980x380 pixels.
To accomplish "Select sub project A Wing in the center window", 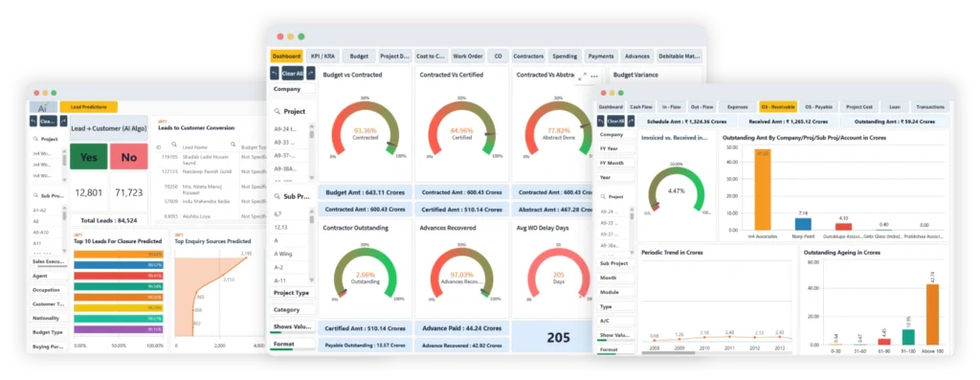I will (x=282, y=255).
